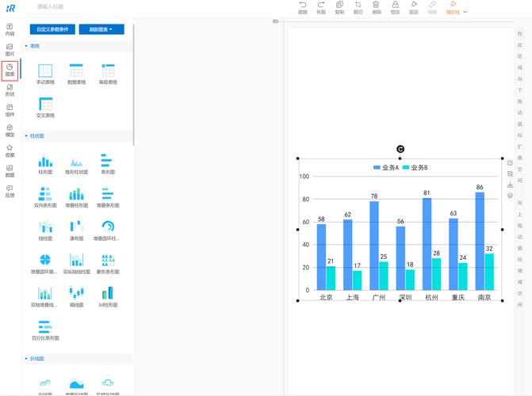Switch to the 组件 sidebar tab

pos(10,109)
